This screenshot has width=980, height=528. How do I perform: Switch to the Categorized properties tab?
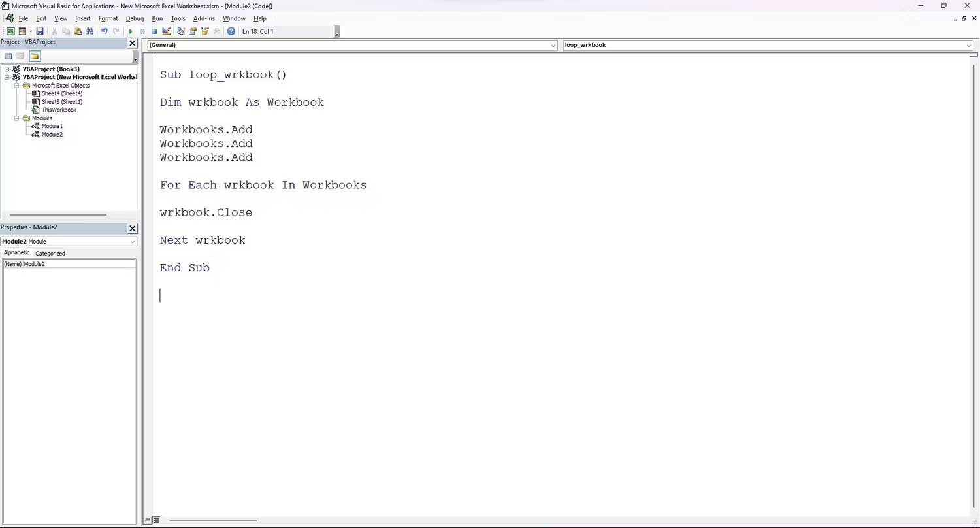click(x=50, y=253)
